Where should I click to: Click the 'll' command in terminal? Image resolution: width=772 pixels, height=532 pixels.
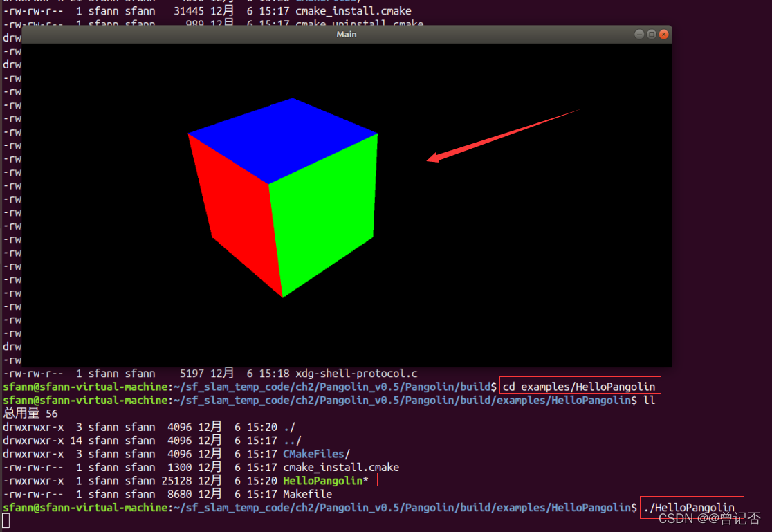[x=650, y=400]
